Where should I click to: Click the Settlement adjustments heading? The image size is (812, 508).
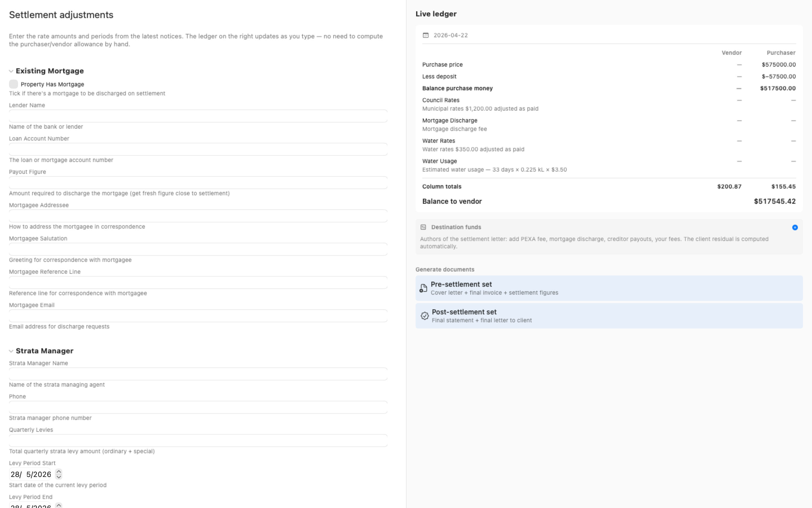pyautogui.click(x=61, y=15)
